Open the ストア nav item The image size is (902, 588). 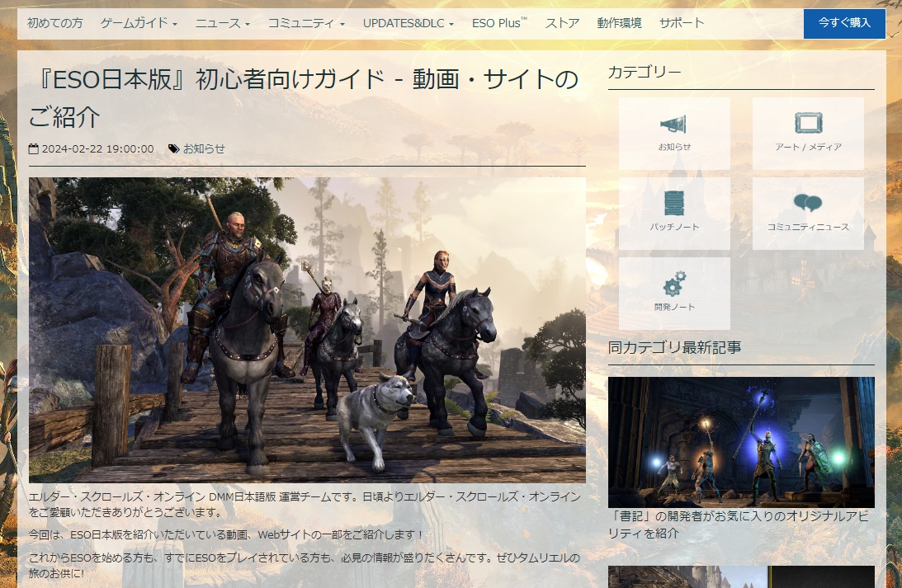click(x=562, y=23)
